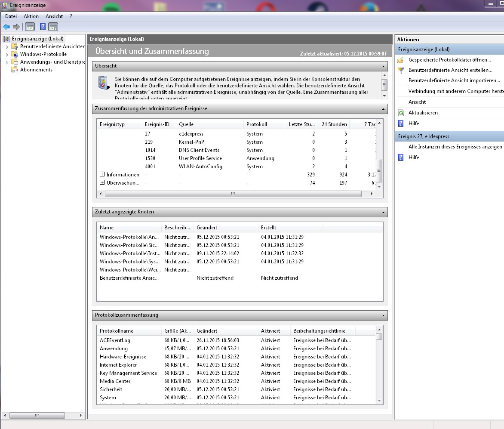Viewport: 504px width, 429px height.
Task: Click the Forward arrow toolbar icon
Action: pos(16,27)
